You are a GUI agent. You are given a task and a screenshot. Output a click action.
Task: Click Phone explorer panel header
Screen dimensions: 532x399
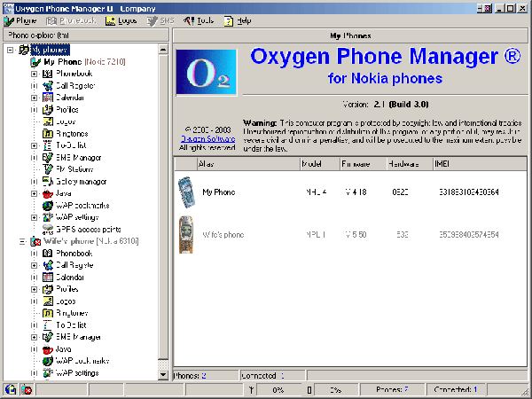(86, 35)
